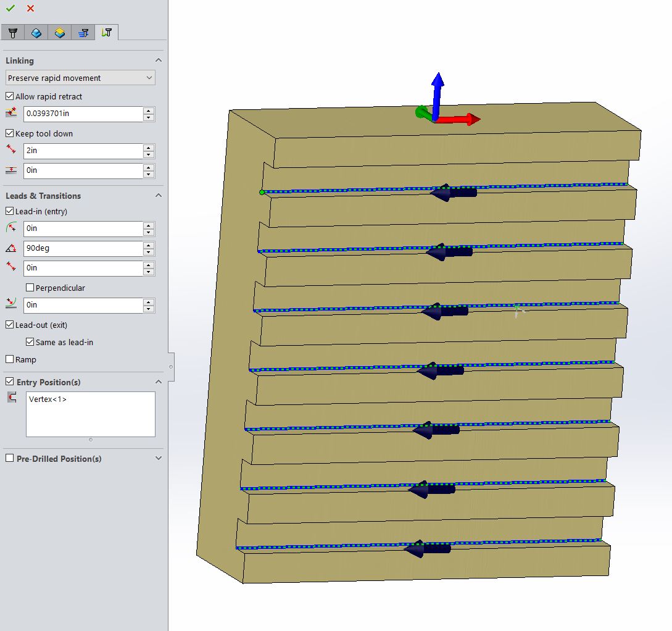Switch to the Feeds and Speeds tab icon
672x631 pixels.
83,32
